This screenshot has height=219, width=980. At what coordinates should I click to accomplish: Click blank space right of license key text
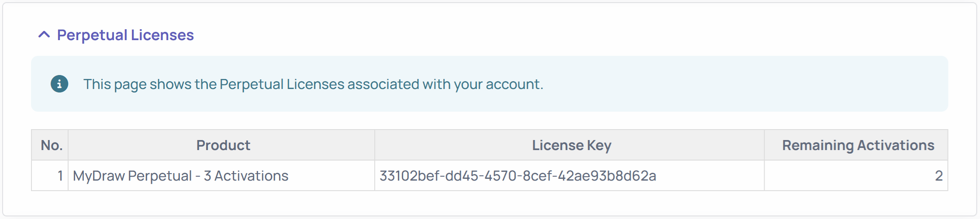pos(712,176)
